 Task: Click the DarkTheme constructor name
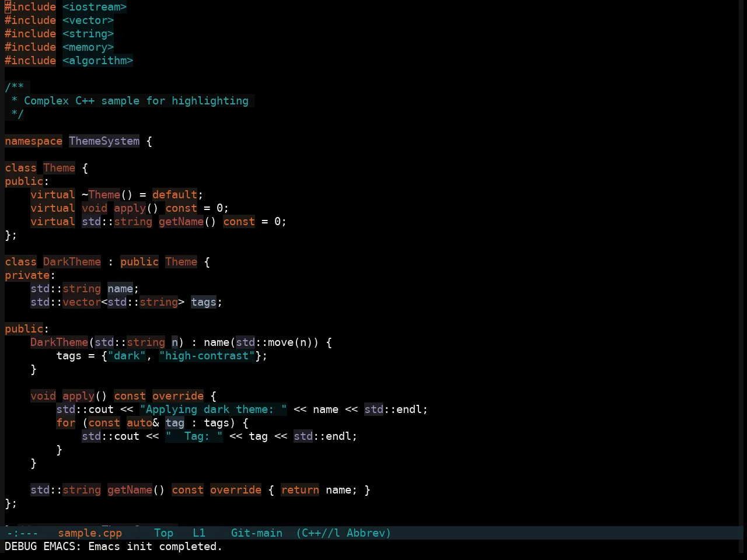point(59,342)
